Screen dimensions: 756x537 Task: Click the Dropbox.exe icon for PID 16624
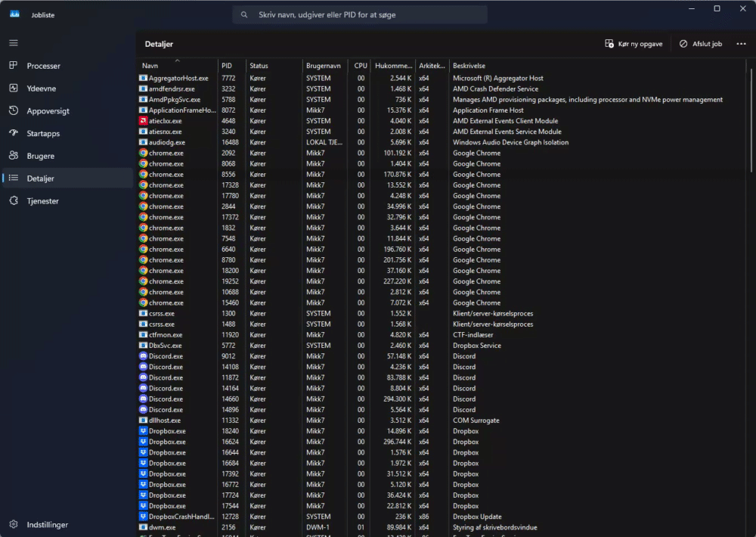coord(143,442)
